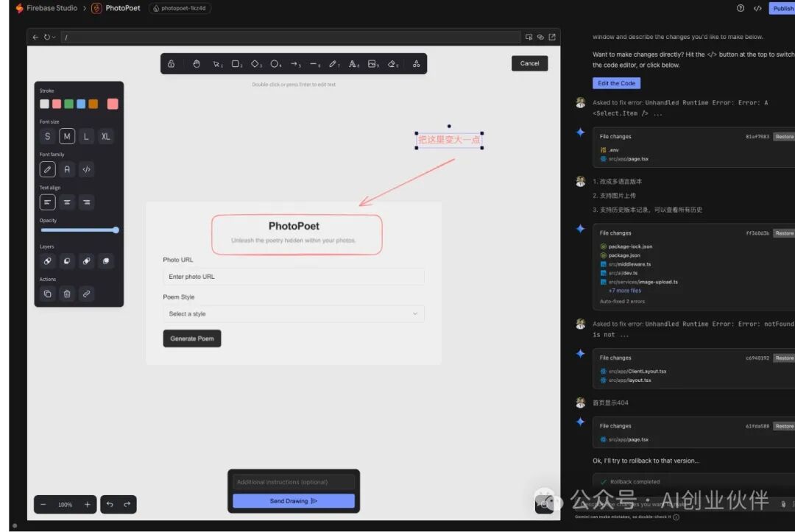
Task: Pick the orange stroke color
Action: tap(93, 104)
